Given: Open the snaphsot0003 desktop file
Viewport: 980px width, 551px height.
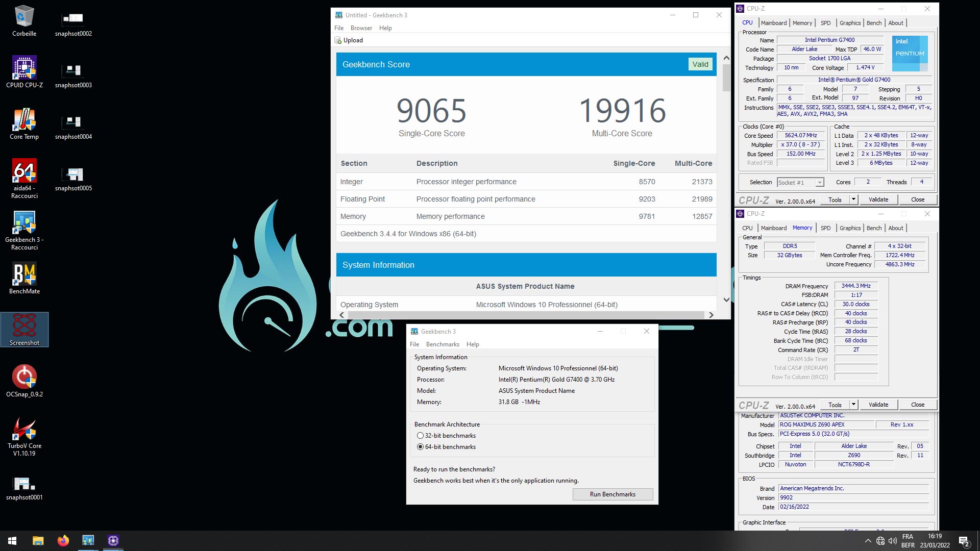Looking at the screenshot, I should coord(73,76).
